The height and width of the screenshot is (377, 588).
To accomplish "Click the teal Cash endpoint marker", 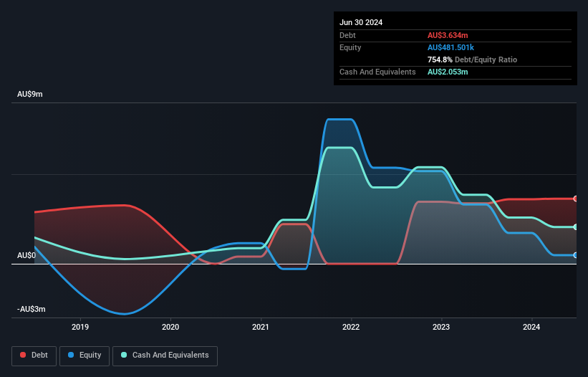I will coord(576,227).
